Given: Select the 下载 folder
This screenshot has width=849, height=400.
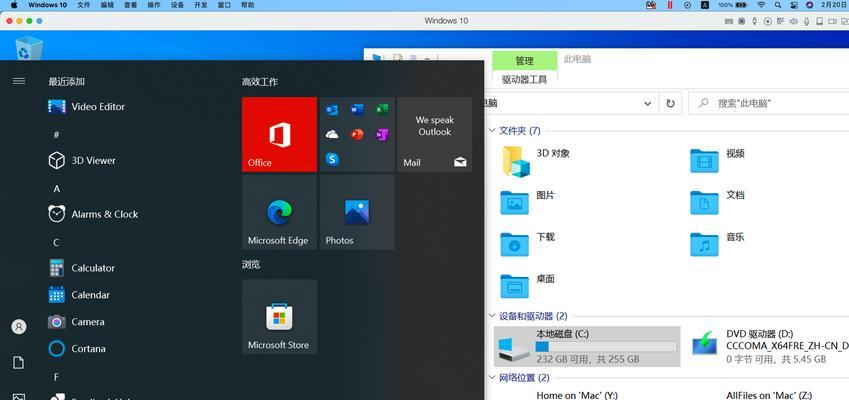Looking at the screenshot, I should (x=528, y=244).
